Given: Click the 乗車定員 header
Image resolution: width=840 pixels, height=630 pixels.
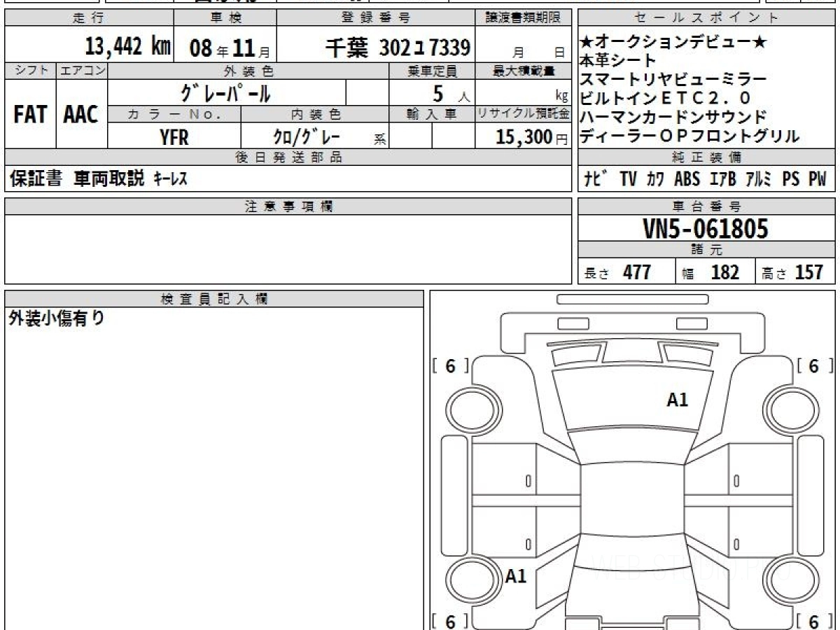Looking at the screenshot, I should point(432,71).
